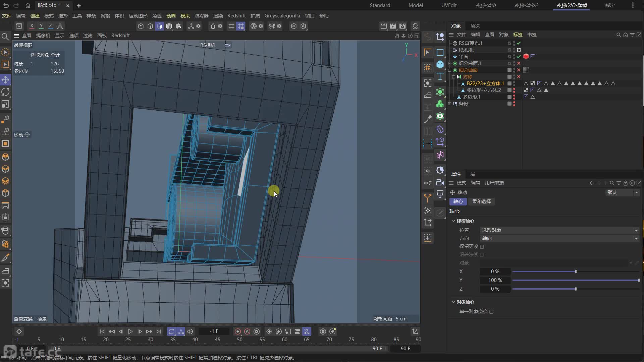Image resolution: width=644 pixels, height=362 pixels.
Task: Switch to the UVEdit layout tab
Action: pyautogui.click(x=449, y=5)
